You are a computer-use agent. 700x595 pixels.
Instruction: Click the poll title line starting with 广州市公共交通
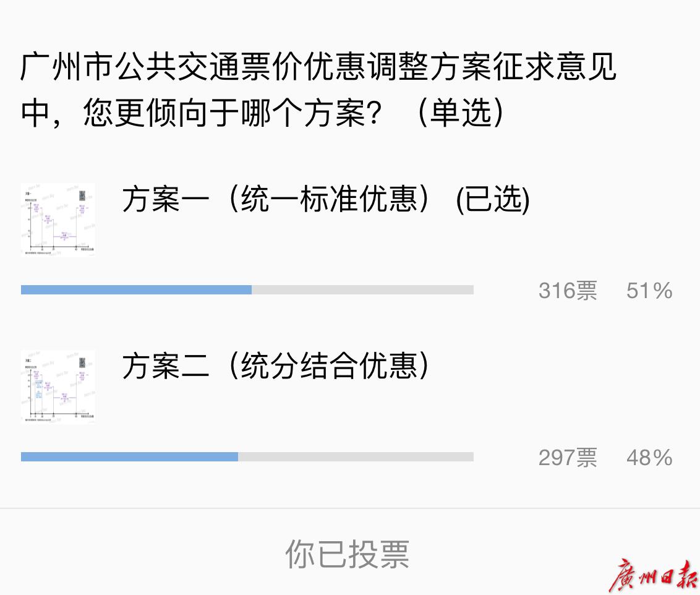pos(318,67)
